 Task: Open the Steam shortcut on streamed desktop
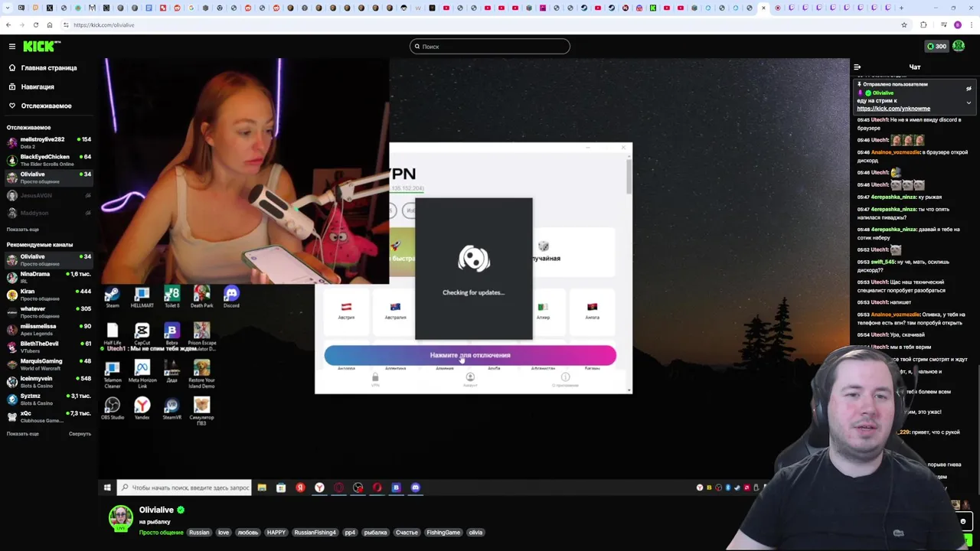click(x=113, y=297)
